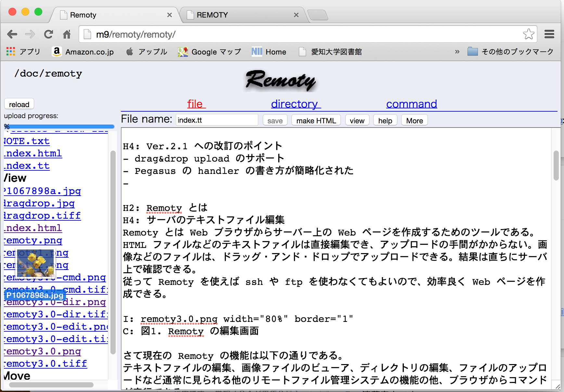Open dragdrop.tiff in the file list
Screen dimensions: 564x392
click(43, 216)
